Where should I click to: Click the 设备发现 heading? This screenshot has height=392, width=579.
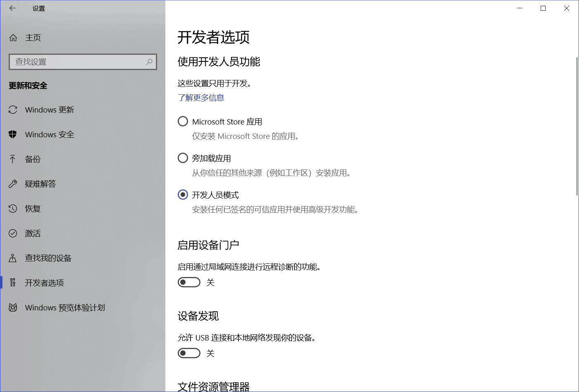click(x=198, y=316)
